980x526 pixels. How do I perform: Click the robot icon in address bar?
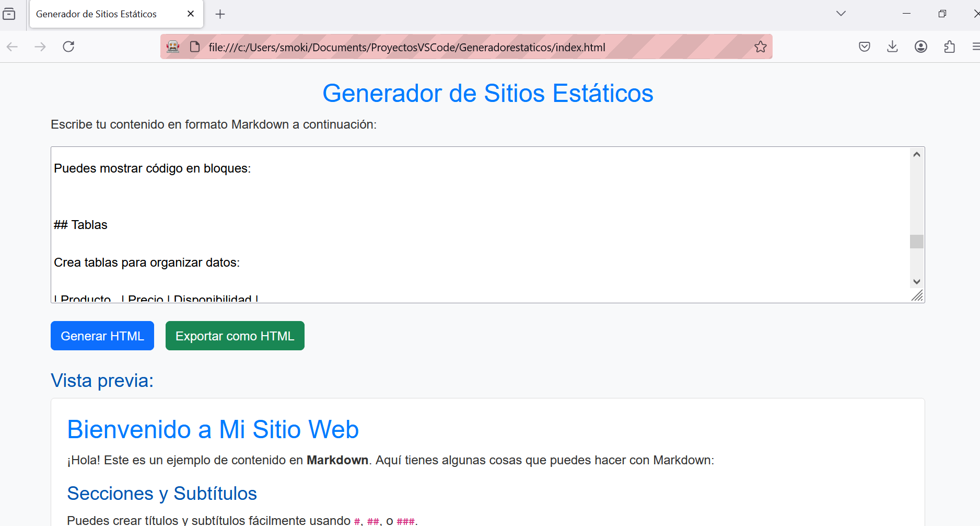coord(173,47)
